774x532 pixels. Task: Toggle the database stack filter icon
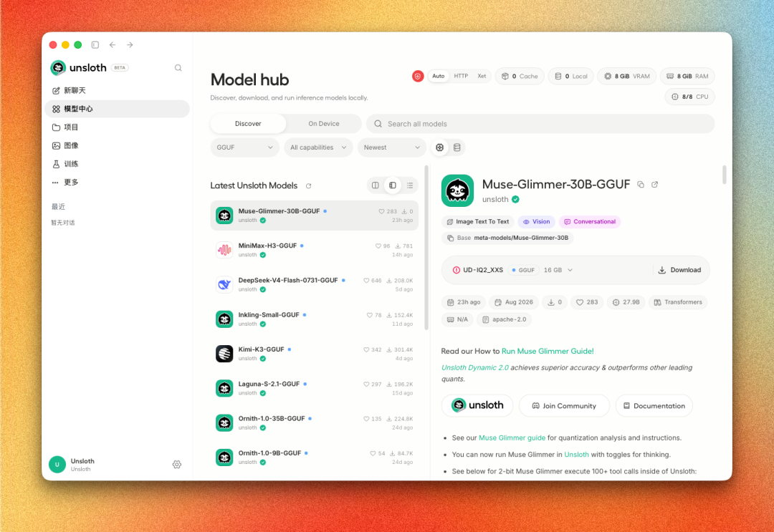tap(457, 147)
